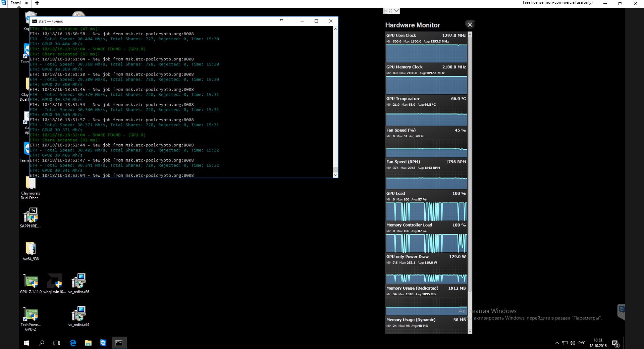Toggle TeamViewer full screen arrows icon
Image resolution: width=644 pixels, height=349 pixels.
[390, 11]
